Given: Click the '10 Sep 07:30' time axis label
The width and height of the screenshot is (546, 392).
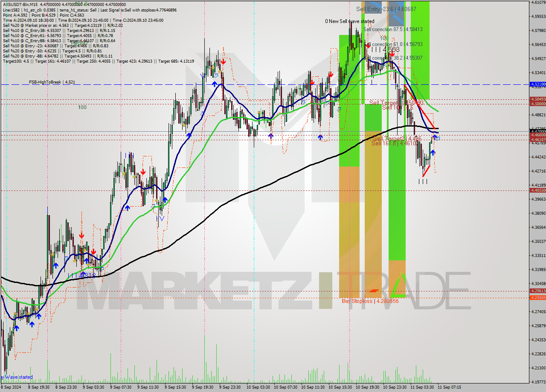Looking at the screenshot, I should click(285, 387).
